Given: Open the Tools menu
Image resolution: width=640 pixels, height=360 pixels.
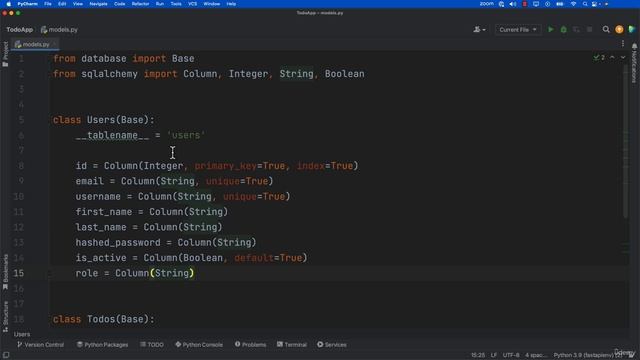Looking at the screenshot, I should click(176, 4).
